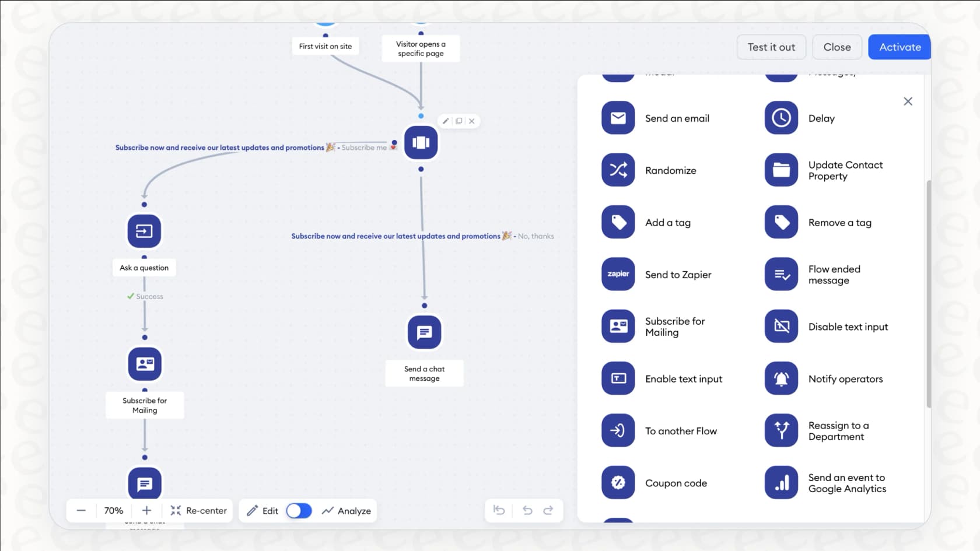The height and width of the screenshot is (551, 980).
Task: Zoom in with the plus button
Action: click(x=146, y=511)
